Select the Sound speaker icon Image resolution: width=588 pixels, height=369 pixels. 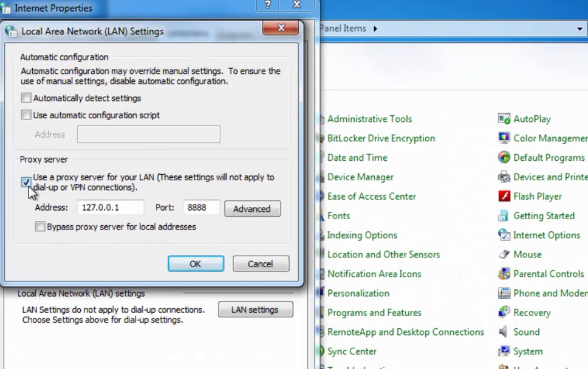point(504,332)
